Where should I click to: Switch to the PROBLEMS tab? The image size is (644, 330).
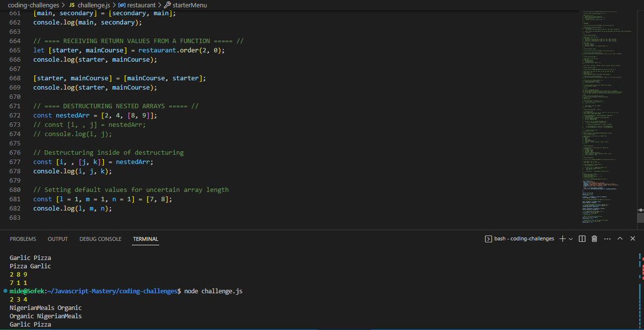(23, 239)
